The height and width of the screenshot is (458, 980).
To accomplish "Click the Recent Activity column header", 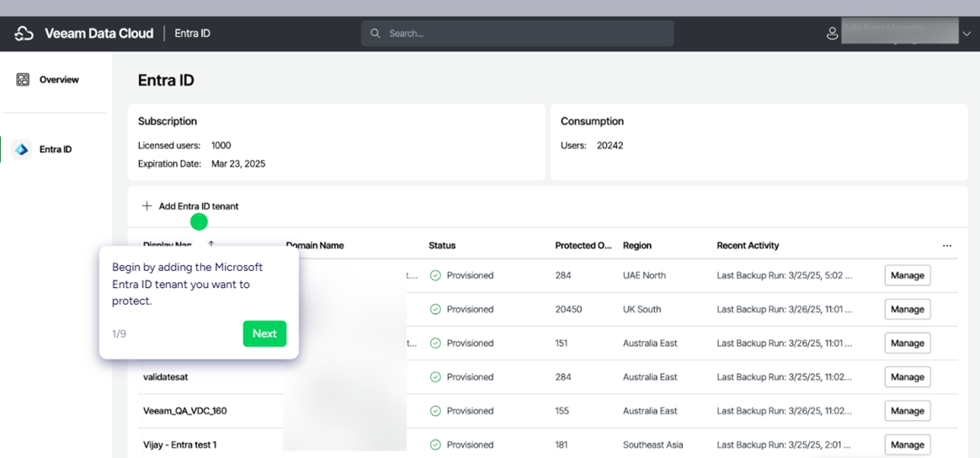I will pos(748,246).
